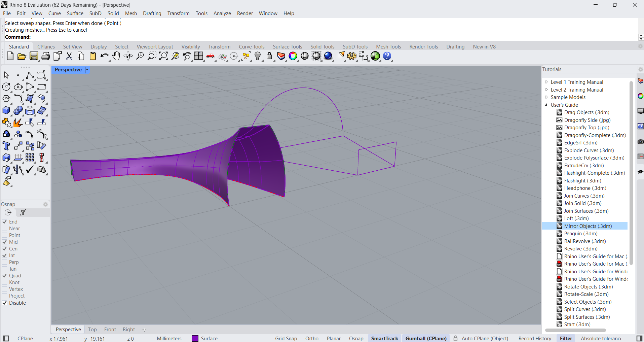This screenshot has width=644, height=342.
Task: Switch to the Curve Tools tab
Action: 252,47
